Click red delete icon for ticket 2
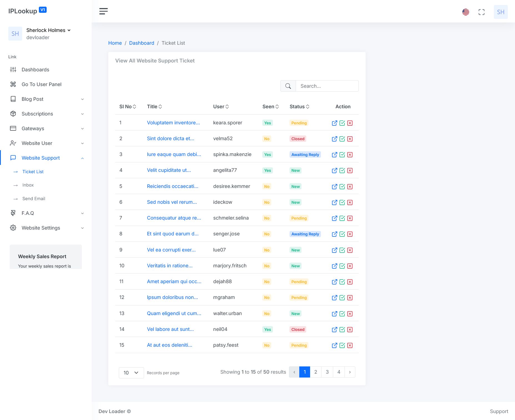 click(350, 139)
